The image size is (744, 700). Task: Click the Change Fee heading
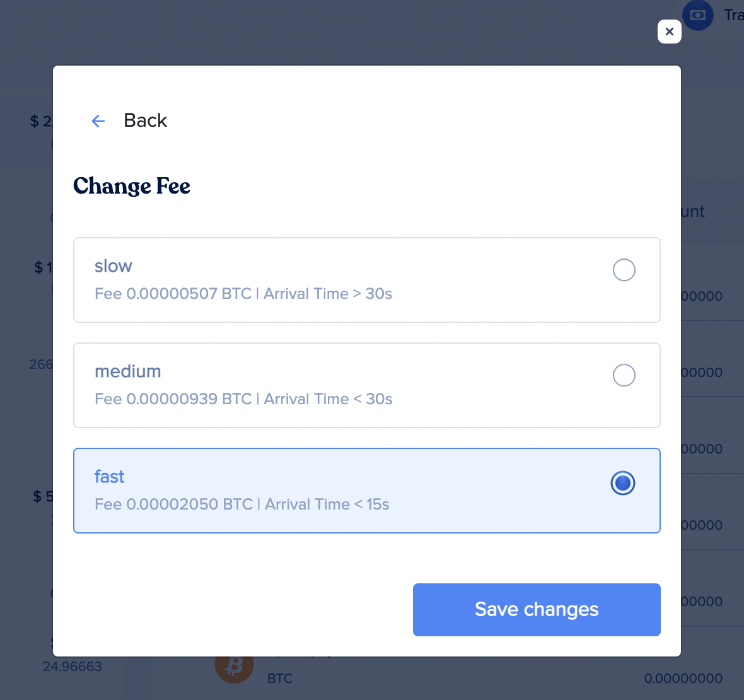click(x=131, y=186)
